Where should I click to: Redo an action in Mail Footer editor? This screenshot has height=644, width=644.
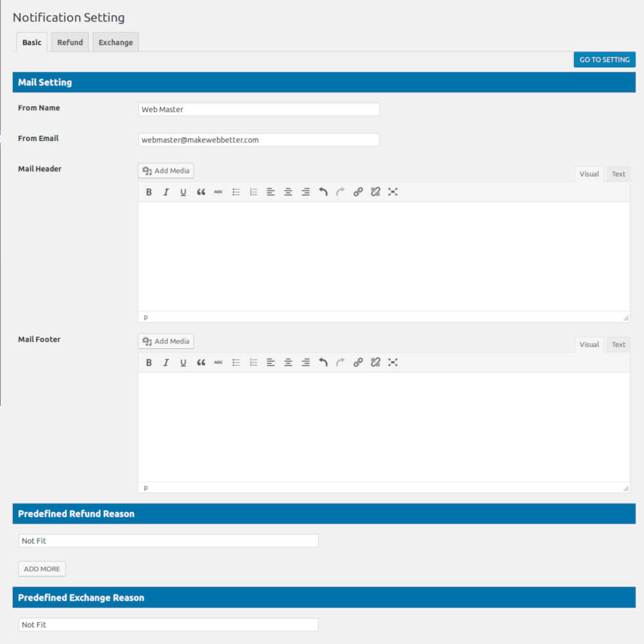click(x=340, y=362)
